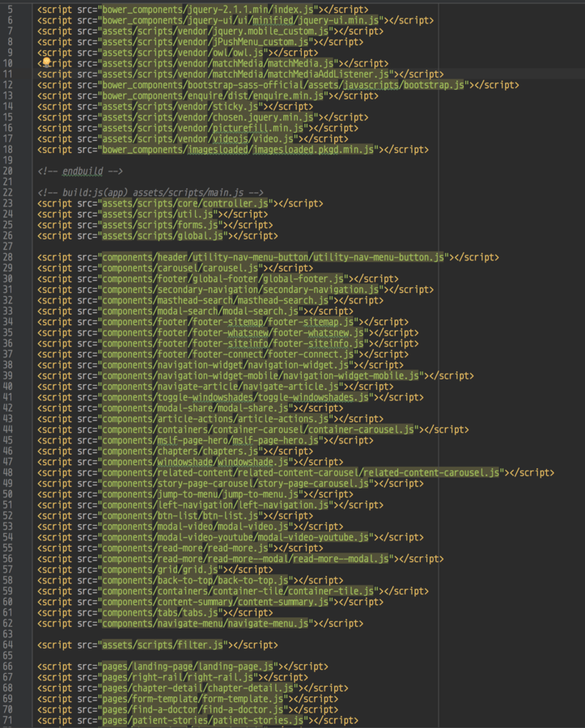The image size is (585, 728).
Task: Click the global-footer.js script path
Action: (223, 278)
